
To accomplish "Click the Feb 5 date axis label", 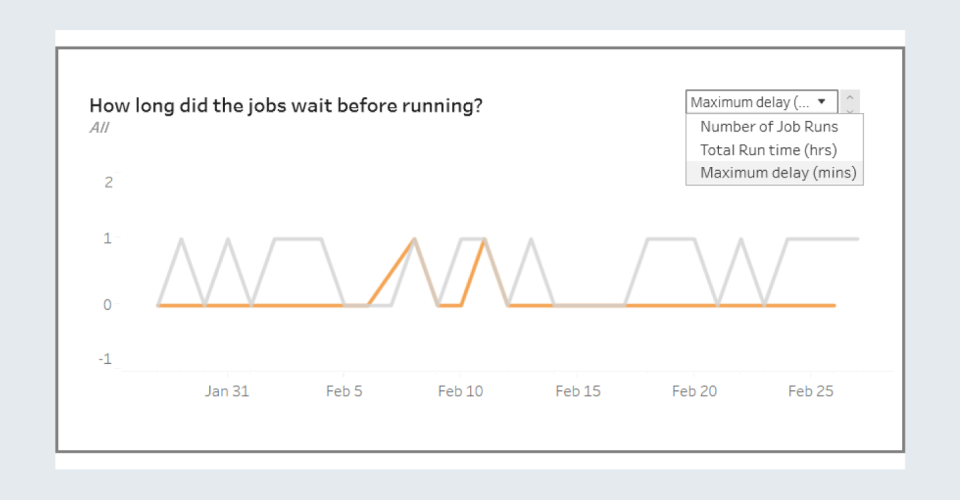I will coord(344,391).
